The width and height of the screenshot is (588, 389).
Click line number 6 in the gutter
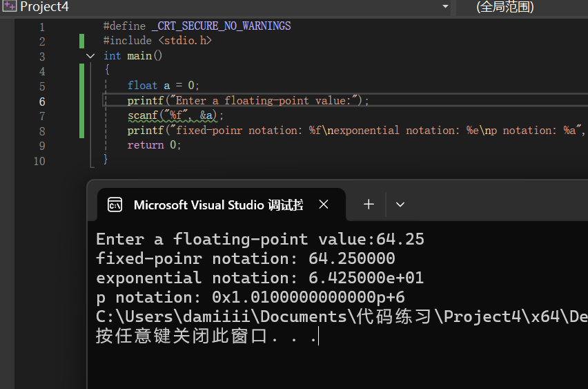(42, 101)
